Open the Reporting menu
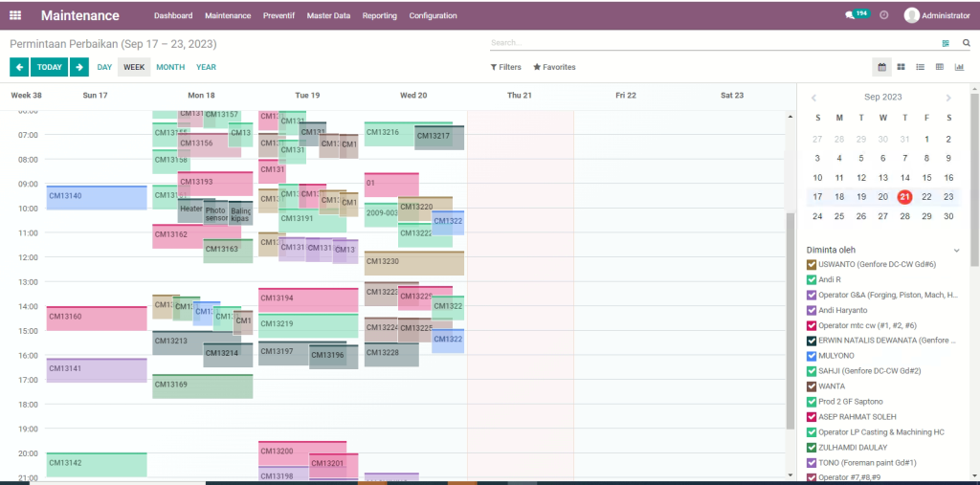980x485 pixels. pos(379,15)
